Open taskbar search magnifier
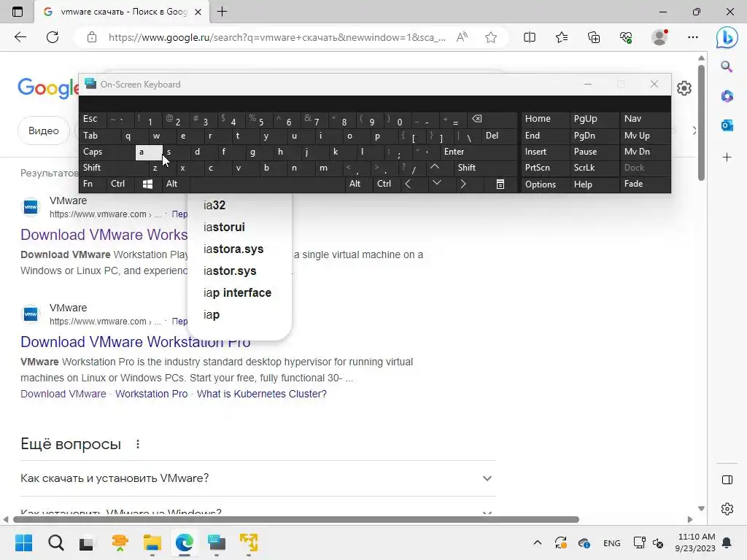Viewport: 747px width, 560px height. (55, 542)
